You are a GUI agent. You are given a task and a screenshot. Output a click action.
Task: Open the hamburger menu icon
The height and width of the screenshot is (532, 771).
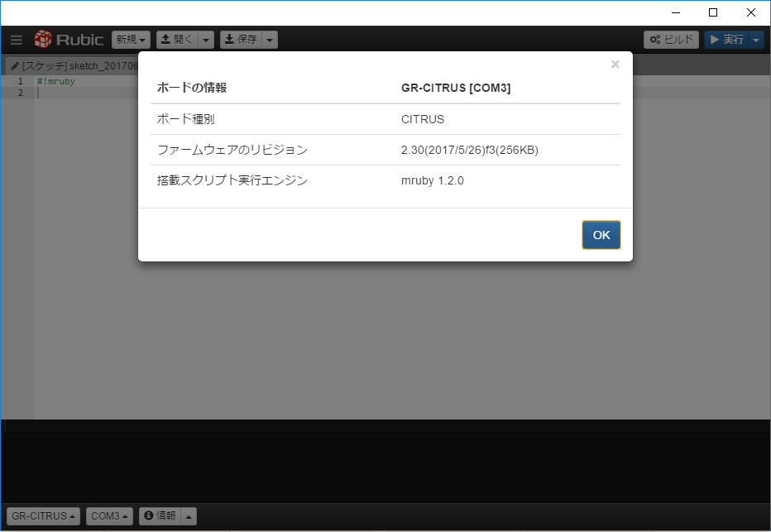point(17,40)
